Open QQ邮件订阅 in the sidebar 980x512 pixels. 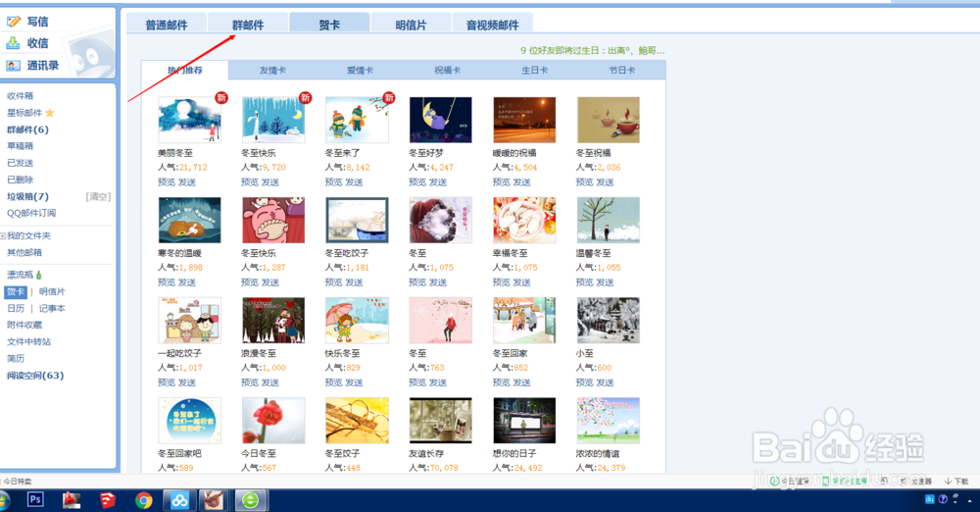click(31, 213)
